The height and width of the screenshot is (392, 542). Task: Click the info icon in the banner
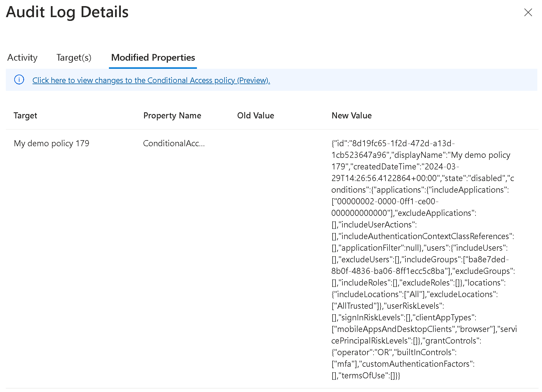tap(19, 80)
